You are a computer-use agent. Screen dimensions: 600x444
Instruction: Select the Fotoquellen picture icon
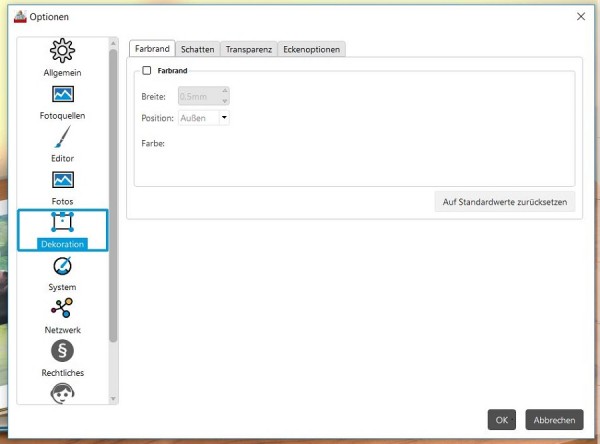[63, 94]
